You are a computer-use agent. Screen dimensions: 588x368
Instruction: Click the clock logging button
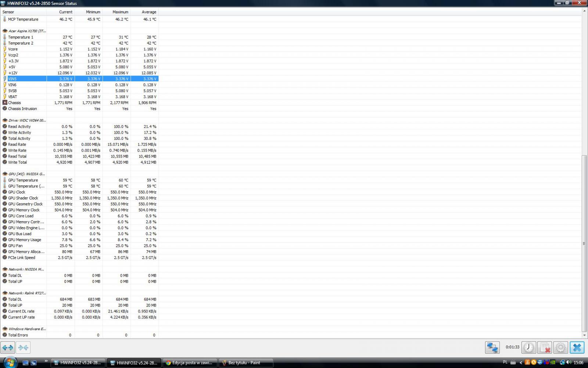point(528,347)
